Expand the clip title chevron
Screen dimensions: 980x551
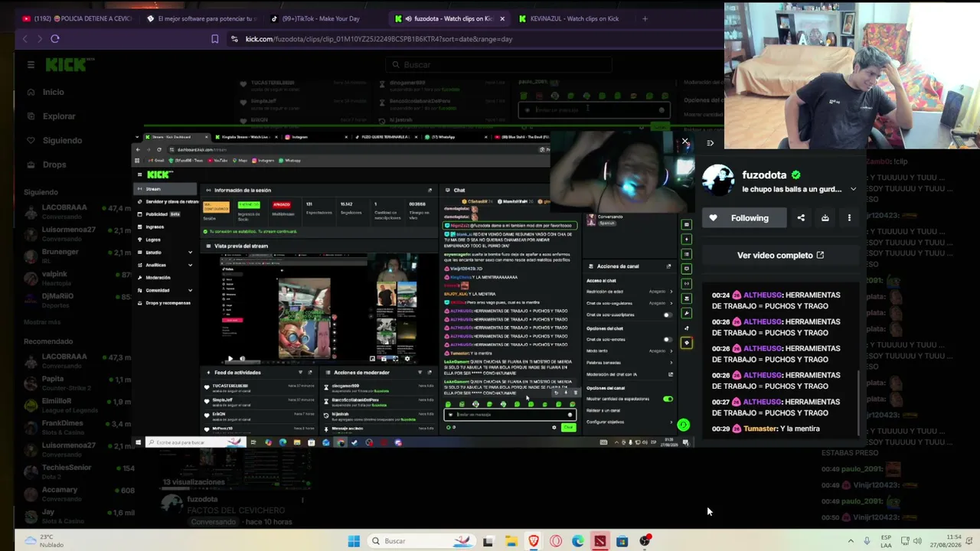point(853,189)
